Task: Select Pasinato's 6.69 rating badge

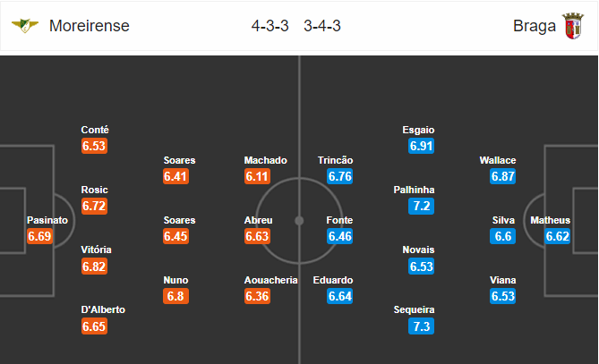Action: click(39, 236)
